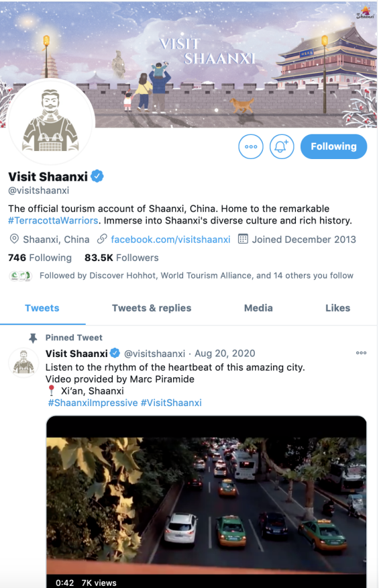Open the profile more options circle button

251,146
